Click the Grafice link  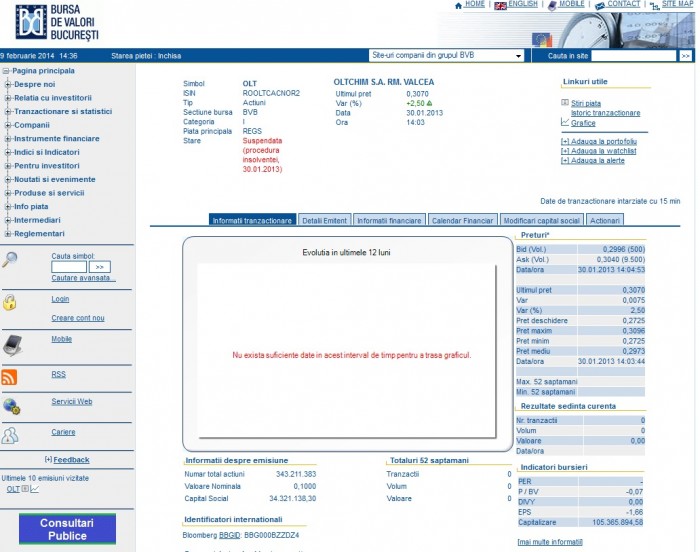click(583, 123)
